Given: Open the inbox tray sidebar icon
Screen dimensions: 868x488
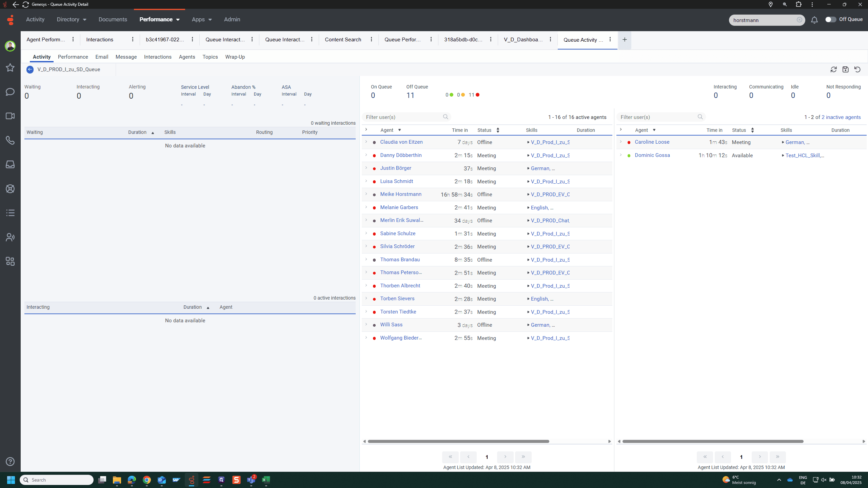Looking at the screenshot, I should tap(10, 164).
